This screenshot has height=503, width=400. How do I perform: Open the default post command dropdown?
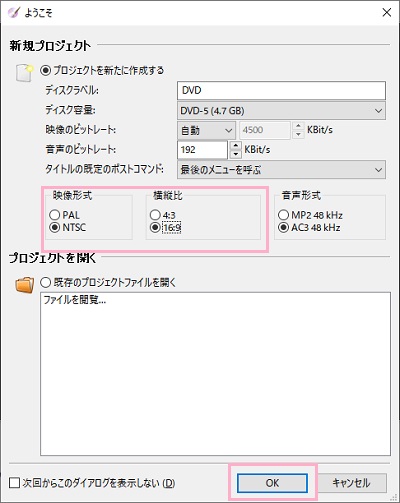(x=281, y=170)
